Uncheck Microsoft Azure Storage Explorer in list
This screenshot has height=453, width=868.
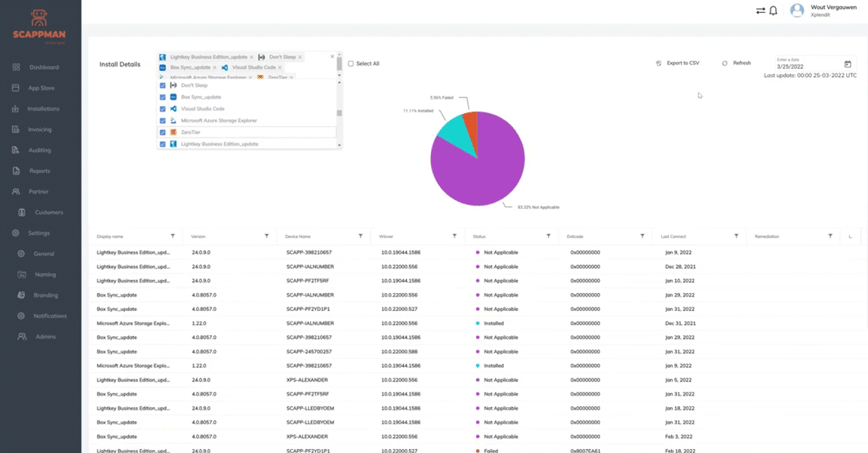[163, 121]
